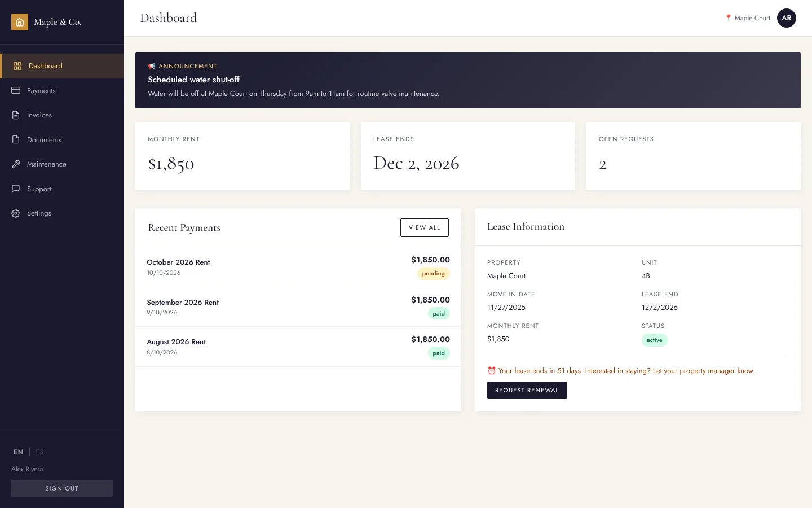The width and height of the screenshot is (812, 508).
Task: Click the paid badge for August rent
Action: point(439,353)
